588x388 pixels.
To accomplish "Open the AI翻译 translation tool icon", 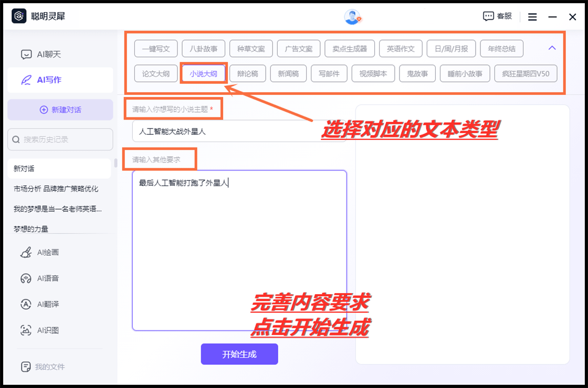I will pos(26,304).
